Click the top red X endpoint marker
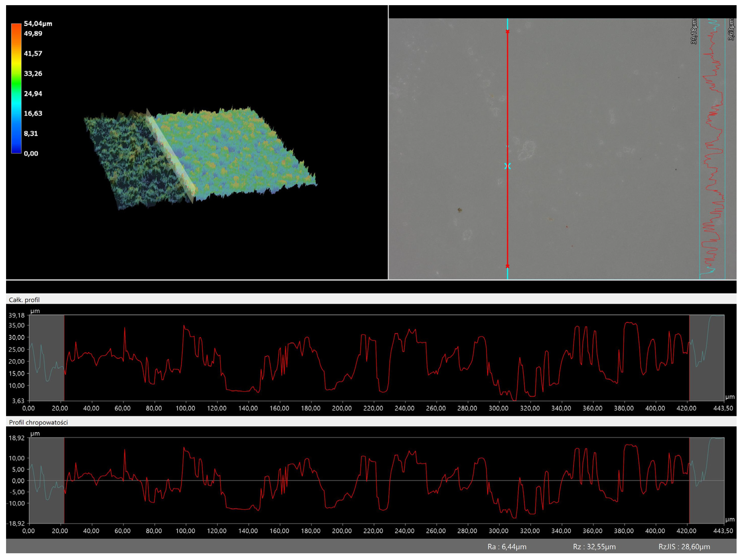This screenshot has width=744, height=560. [x=507, y=32]
